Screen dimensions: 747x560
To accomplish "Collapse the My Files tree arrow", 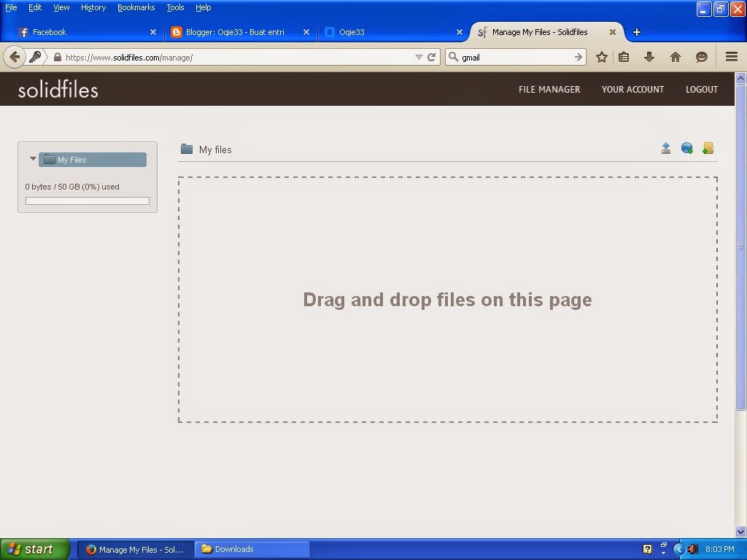I will [32, 158].
